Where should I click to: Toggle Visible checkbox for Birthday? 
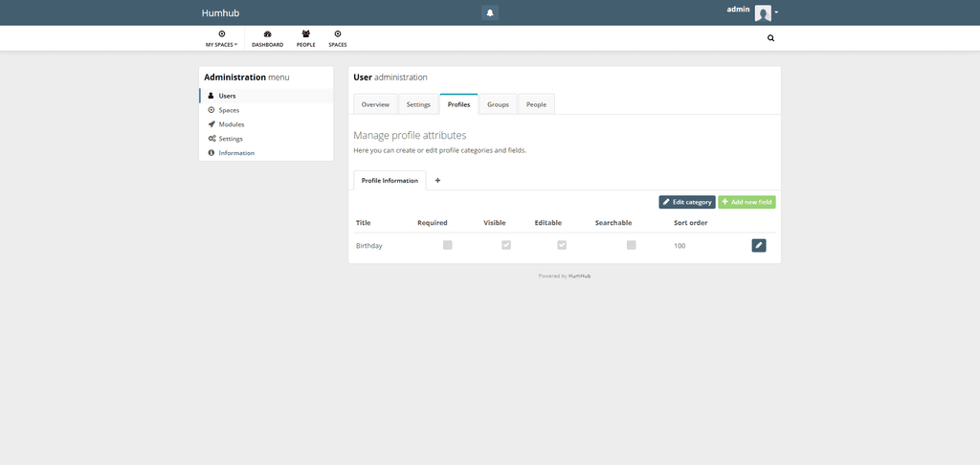click(506, 245)
